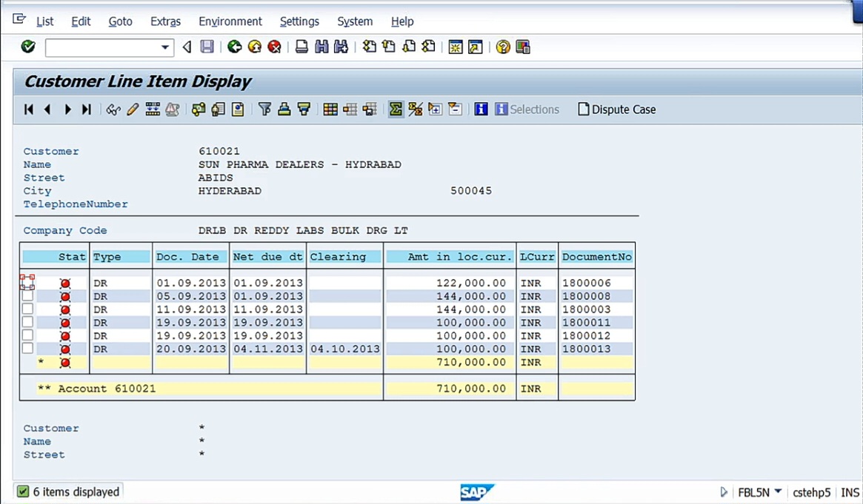
Task: Open the List menu
Action: 45,21
